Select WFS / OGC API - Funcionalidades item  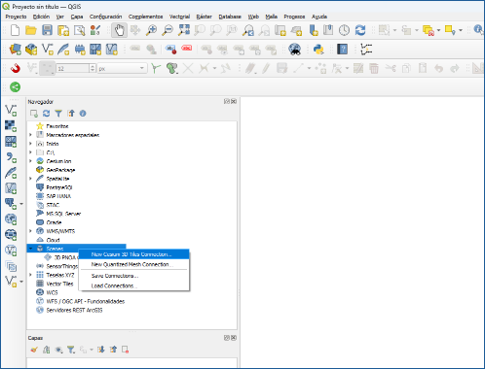[x=85, y=301]
